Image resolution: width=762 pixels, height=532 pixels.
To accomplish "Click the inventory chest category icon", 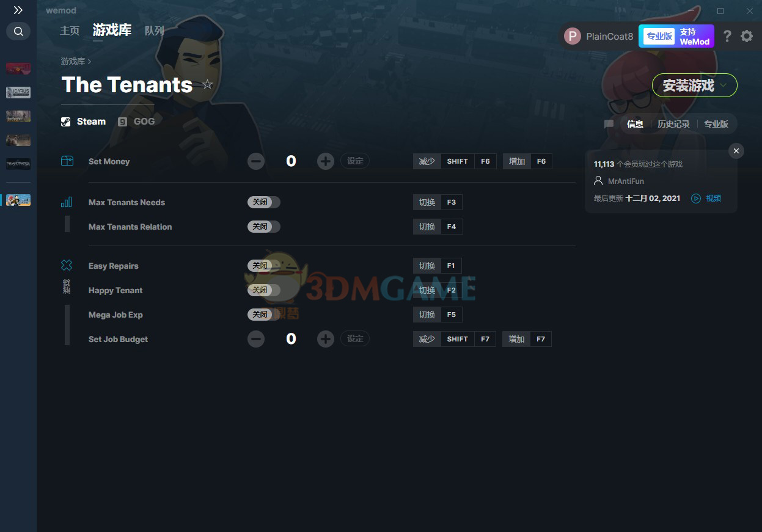I will 67,161.
